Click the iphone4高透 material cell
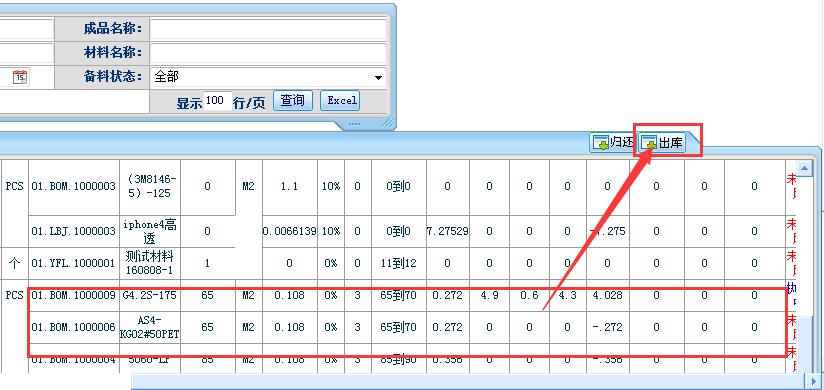824x390 pixels. tap(150, 231)
